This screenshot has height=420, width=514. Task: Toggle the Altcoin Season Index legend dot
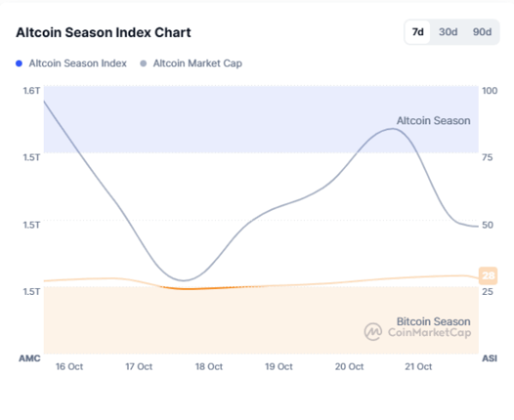coord(20,63)
